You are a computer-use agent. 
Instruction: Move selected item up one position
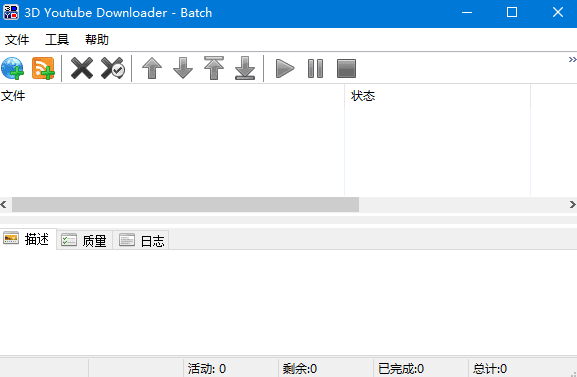152,68
